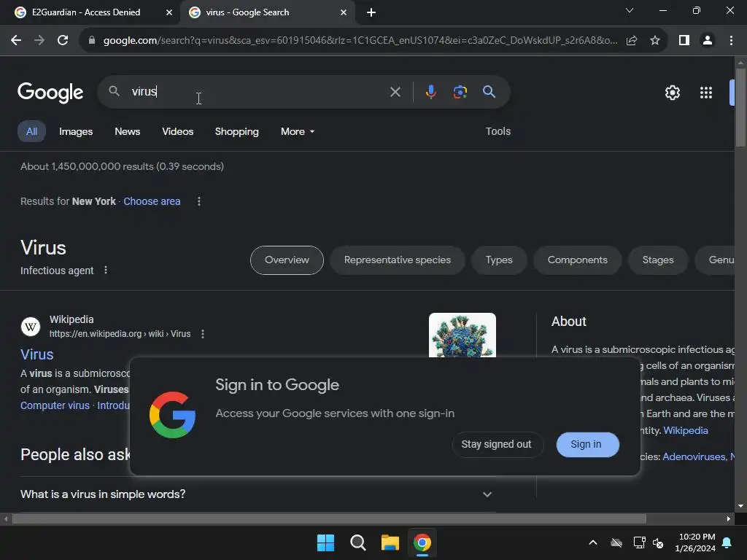
Task: Open Windows taskbar search
Action: [357, 542]
